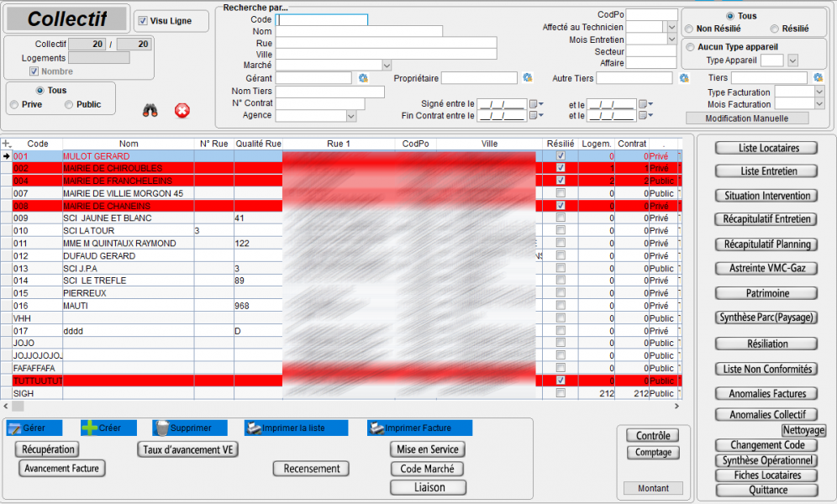This screenshot has height=504, width=837.
Task: Expand the Marché dropdown
Action: pyautogui.click(x=387, y=65)
